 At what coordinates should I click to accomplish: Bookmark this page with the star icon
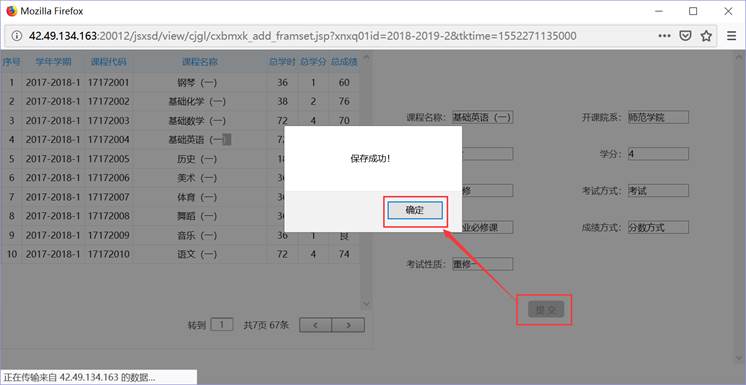coord(706,36)
